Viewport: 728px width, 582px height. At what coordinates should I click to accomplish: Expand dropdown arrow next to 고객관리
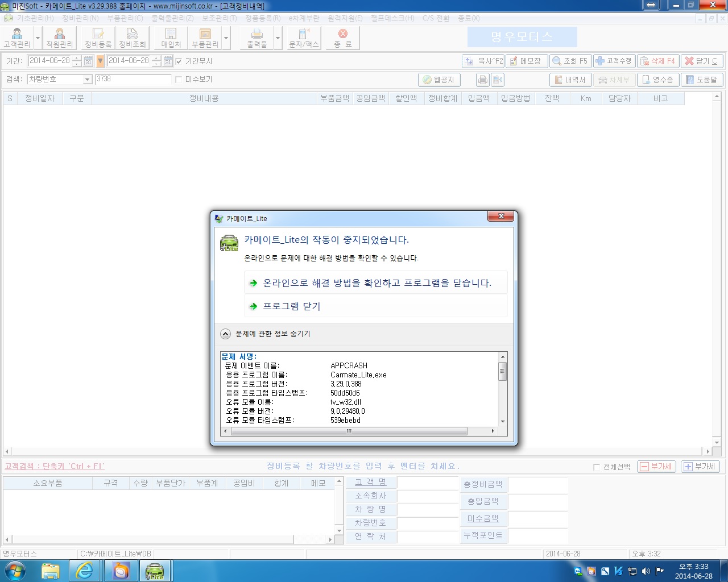pos(38,38)
